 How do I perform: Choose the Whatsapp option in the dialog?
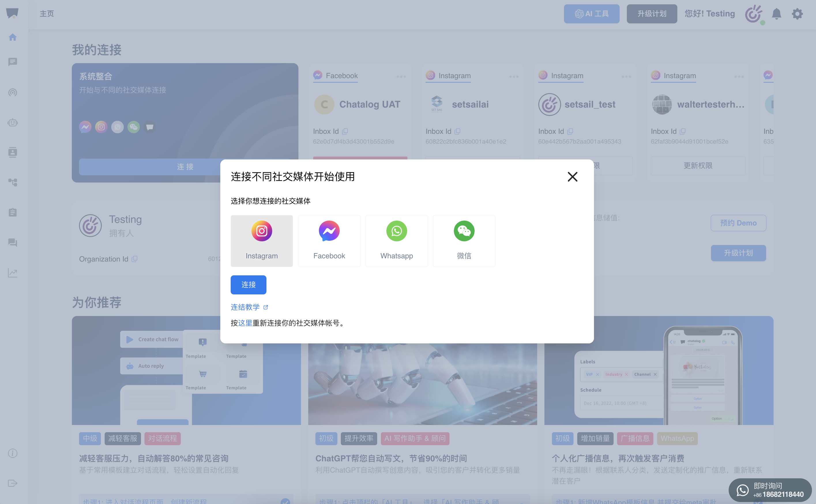pyautogui.click(x=397, y=241)
